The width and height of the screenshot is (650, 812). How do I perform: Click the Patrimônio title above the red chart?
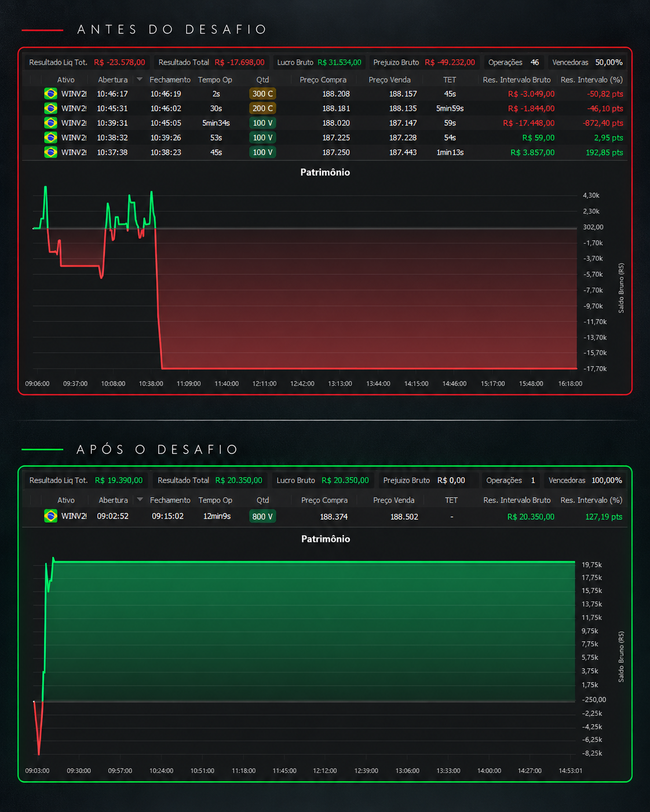pos(325,172)
